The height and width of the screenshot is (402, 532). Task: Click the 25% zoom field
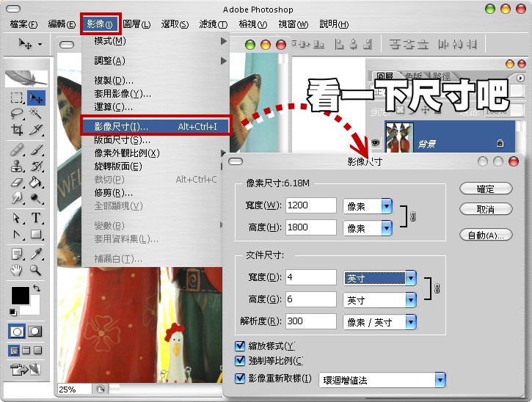pyautogui.click(x=75, y=389)
